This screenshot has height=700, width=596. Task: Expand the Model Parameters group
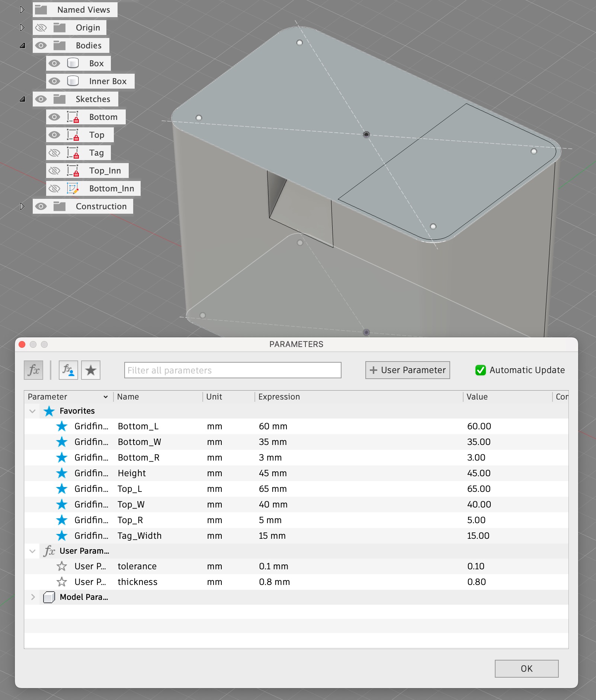pyautogui.click(x=33, y=597)
